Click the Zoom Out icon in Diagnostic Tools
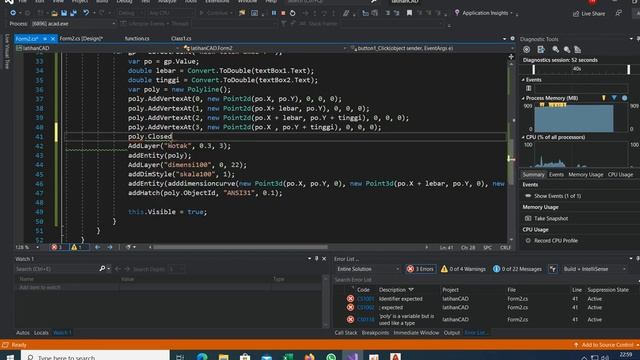The image size is (640, 360). pyautogui.click(x=567, y=49)
